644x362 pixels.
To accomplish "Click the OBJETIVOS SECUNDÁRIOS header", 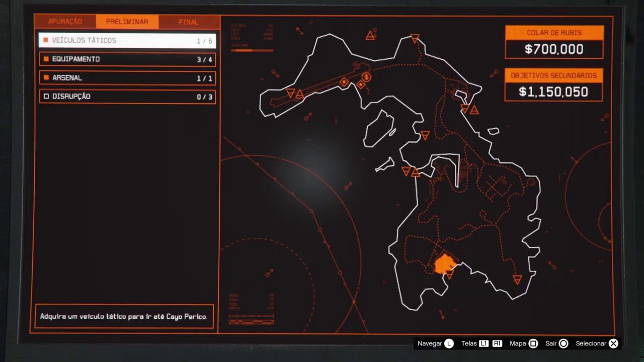I will tap(553, 75).
